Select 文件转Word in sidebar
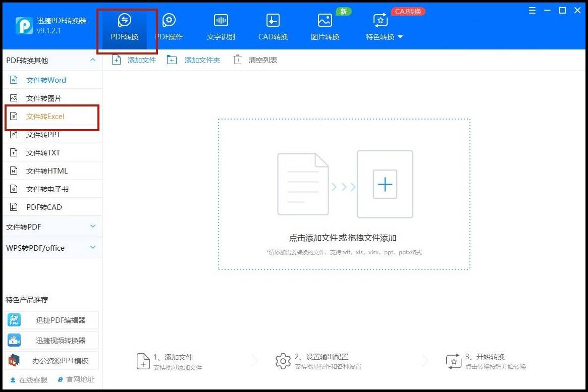The image size is (588, 392). click(x=52, y=80)
